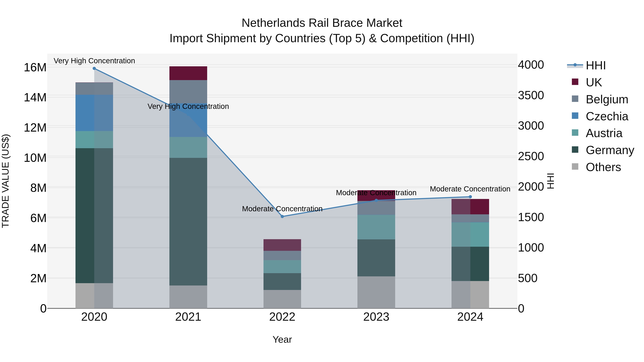This screenshot has height=362, width=644.
Task: Toggle the Germany legend entry
Action: click(x=603, y=150)
